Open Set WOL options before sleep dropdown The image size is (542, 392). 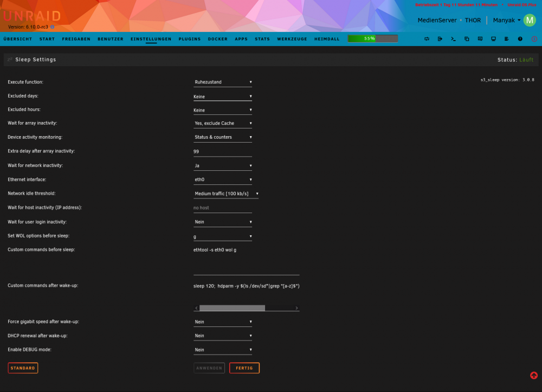223,236
